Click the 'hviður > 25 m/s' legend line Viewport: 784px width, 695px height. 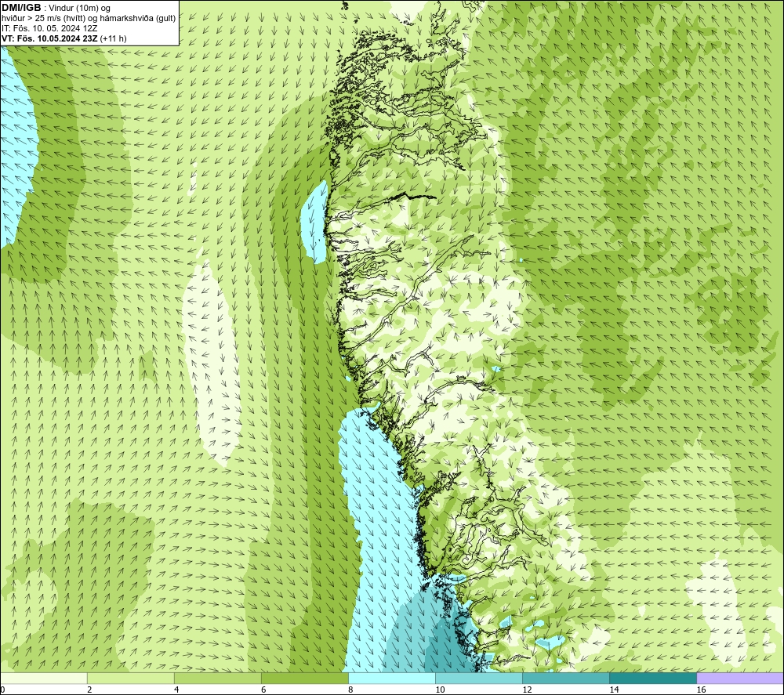click(x=89, y=18)
